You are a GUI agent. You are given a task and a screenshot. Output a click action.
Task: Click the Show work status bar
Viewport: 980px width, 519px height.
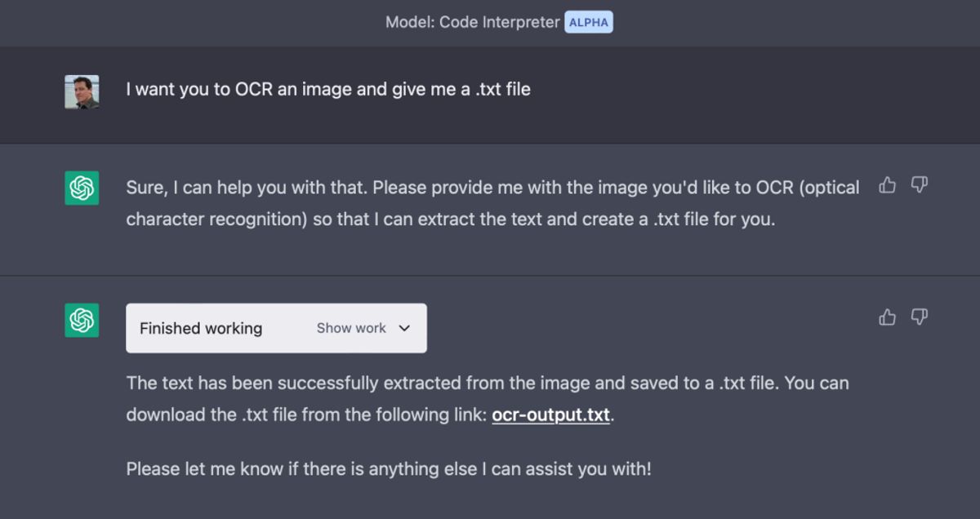pos(353,328)
